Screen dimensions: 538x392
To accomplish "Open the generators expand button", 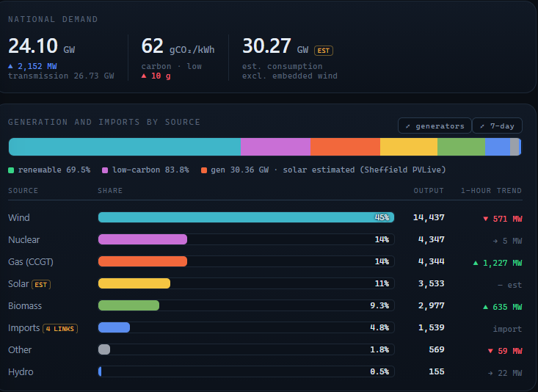I will tap(435, 126).
